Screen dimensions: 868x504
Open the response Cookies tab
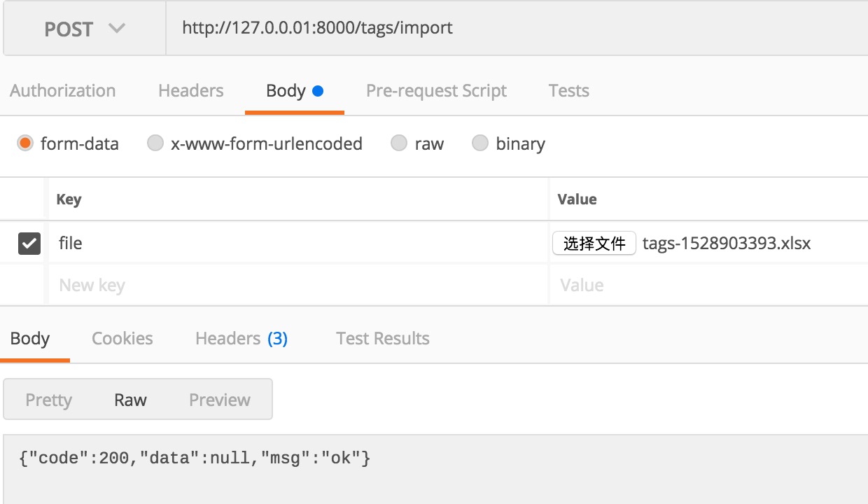(x=122, y=339)
